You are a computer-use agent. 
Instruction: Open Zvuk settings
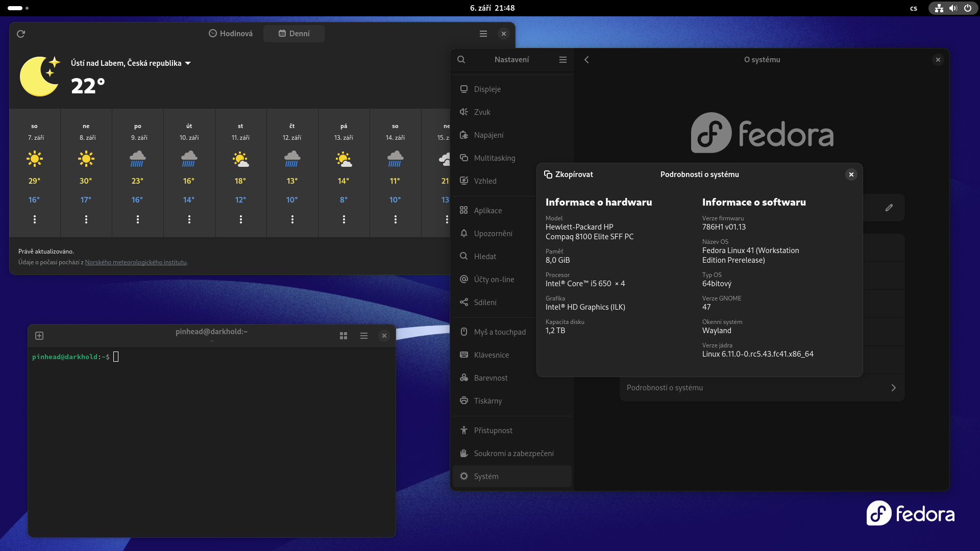512,112
